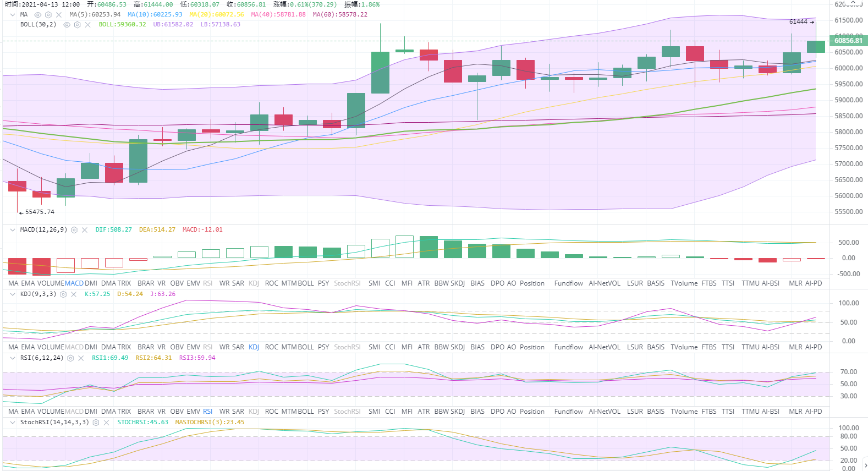Choose the AI-PD tab under the MACD chart
This screenshot has width=868, height=471.
[814, 283]
